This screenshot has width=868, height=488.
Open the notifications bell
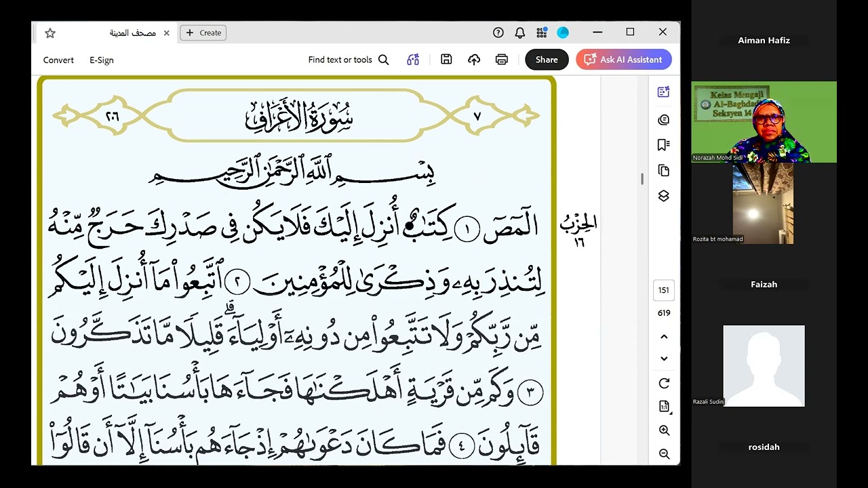click(520, 33)
